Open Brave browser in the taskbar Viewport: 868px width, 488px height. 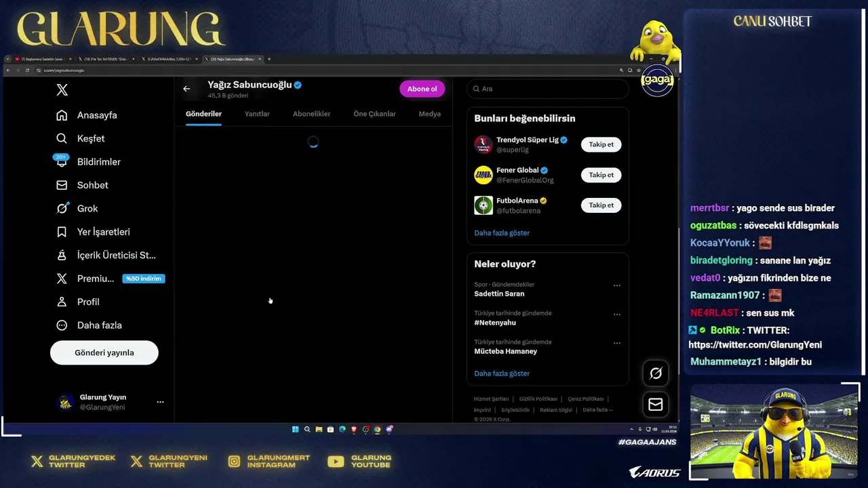click(x=354, y=429)
